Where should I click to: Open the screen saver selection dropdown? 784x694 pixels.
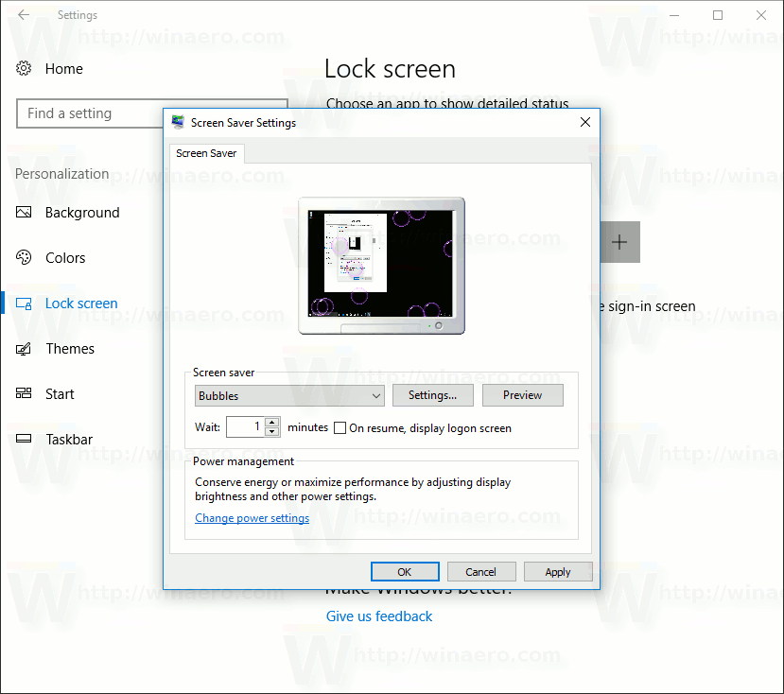[x=376, y=395]
